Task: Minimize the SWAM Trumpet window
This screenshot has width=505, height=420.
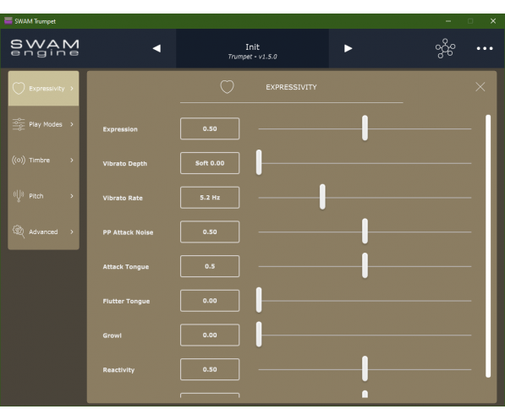Action: point(448,21)
